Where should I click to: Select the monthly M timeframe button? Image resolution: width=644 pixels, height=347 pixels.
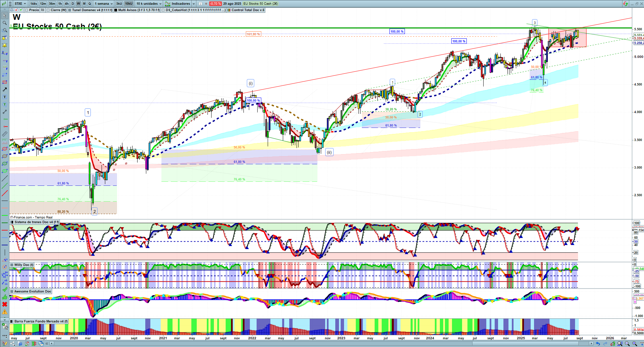click(x=84, y=4)
